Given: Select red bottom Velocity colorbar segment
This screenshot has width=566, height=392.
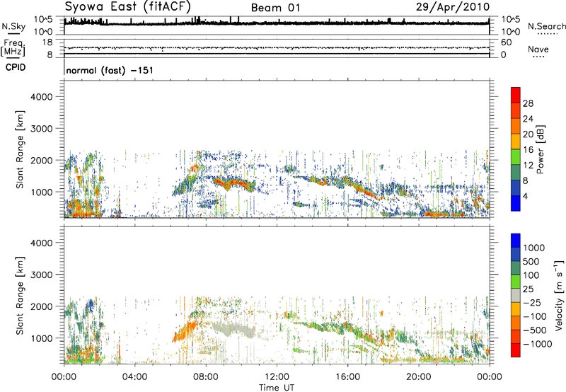Looking at the screenshot, I should pyautogui.click(x=516, y=350).
